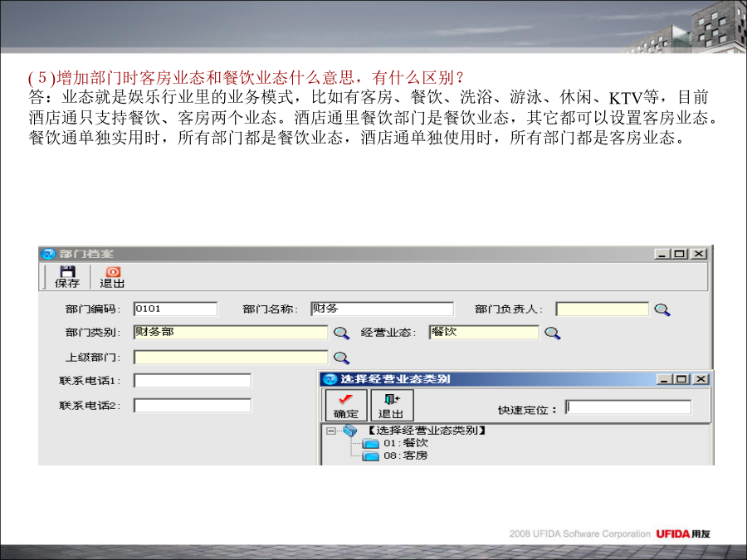Confirm selection with the 确定 button
The width and height of the screenshot is (747, 560).
pyautogui.click(x=346, y=405)
